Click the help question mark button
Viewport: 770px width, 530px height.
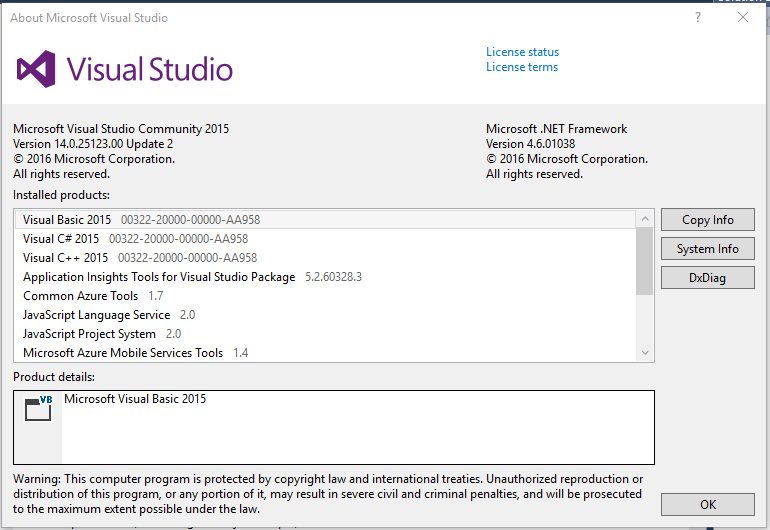pyautogui.click(x=698, y=18)
